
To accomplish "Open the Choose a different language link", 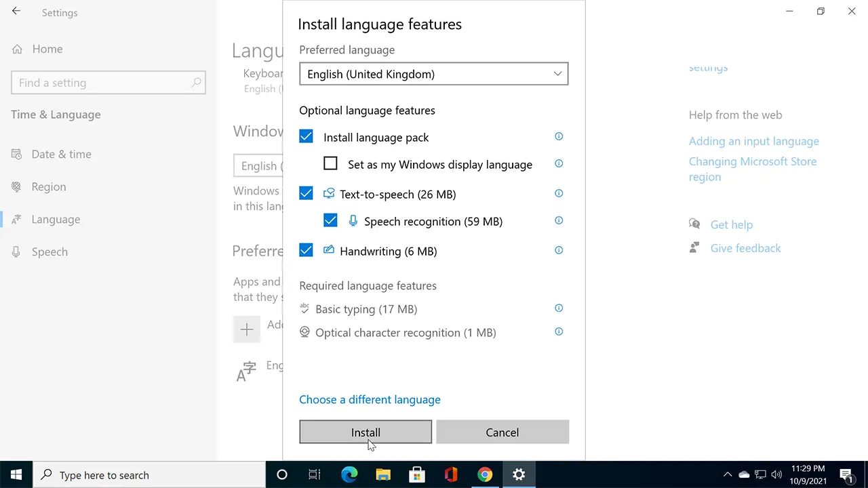I will (370, 399).
